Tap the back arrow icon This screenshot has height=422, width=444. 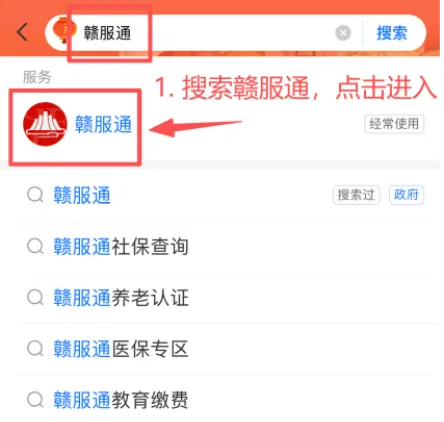coord(22,32)
